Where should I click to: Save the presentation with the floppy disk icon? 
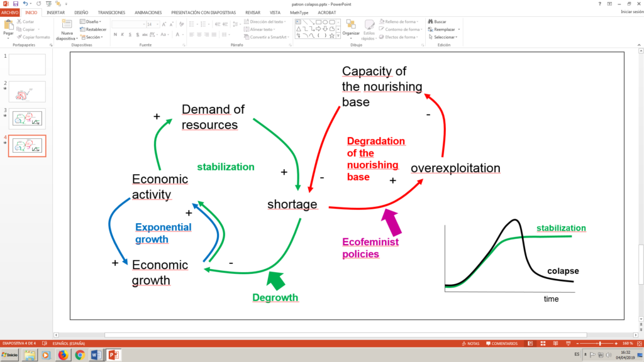16,4
